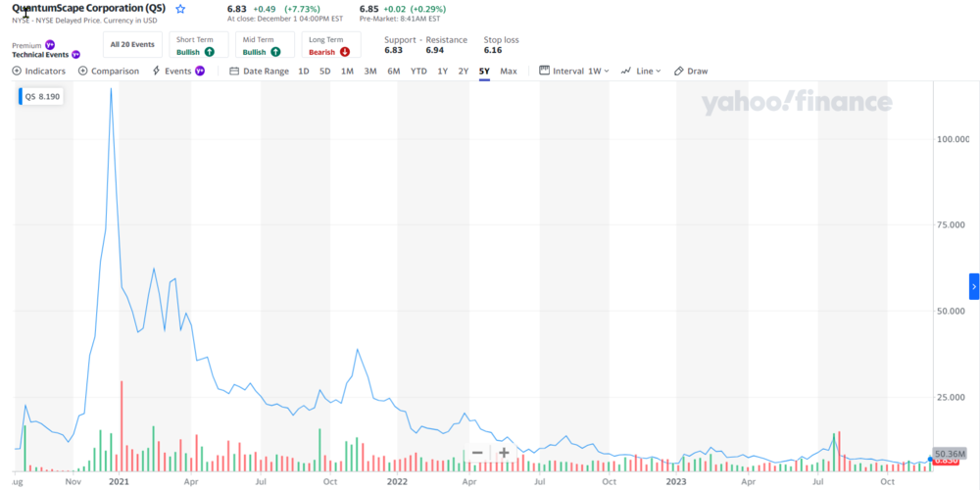Click the Premium badge icon
Viewport: 980px width, 490px height.
coord(49,45)
